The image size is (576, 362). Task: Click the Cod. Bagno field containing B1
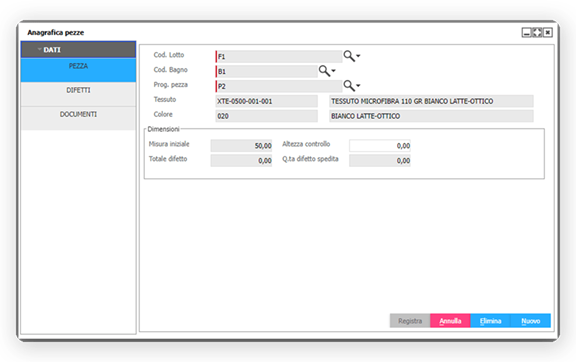coord(266,71)
